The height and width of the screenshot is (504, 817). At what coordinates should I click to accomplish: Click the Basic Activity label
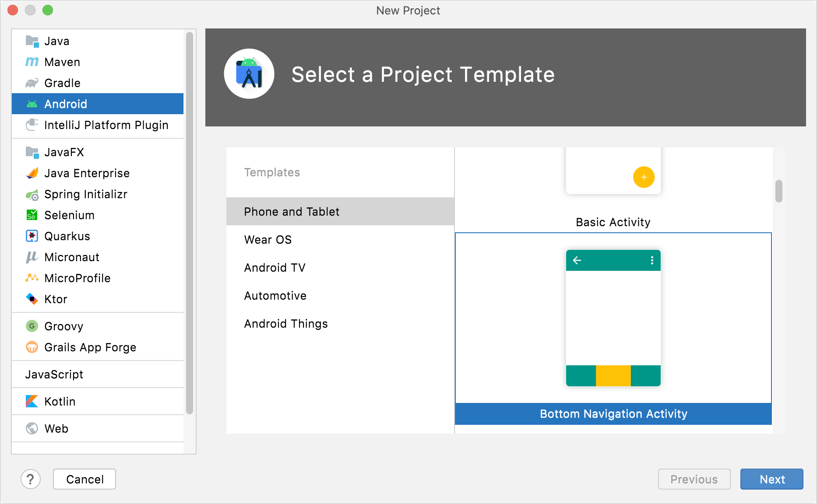613,222
